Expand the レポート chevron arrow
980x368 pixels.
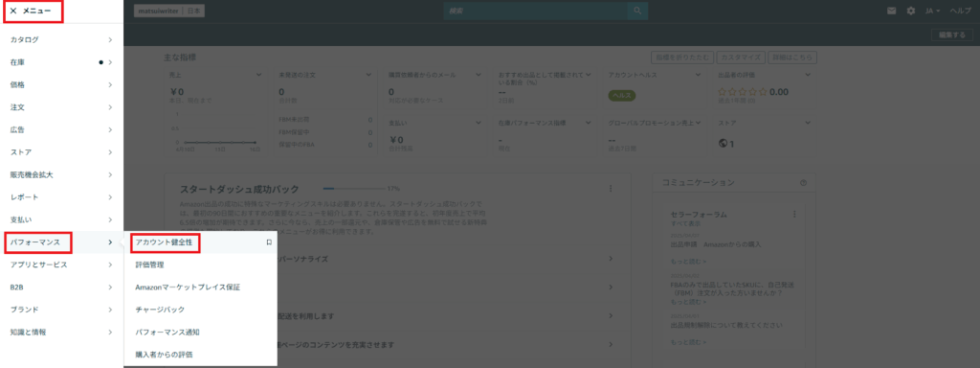coord(110,197)
